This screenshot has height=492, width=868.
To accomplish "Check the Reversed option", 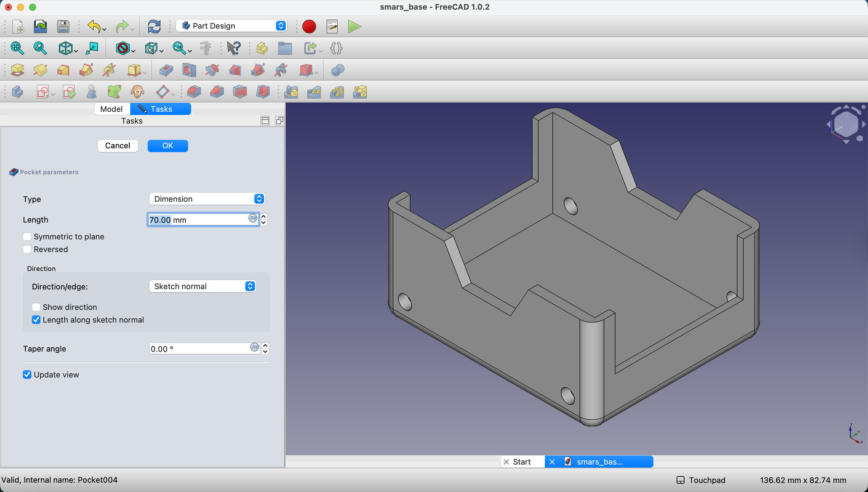I will pos(27,249).
